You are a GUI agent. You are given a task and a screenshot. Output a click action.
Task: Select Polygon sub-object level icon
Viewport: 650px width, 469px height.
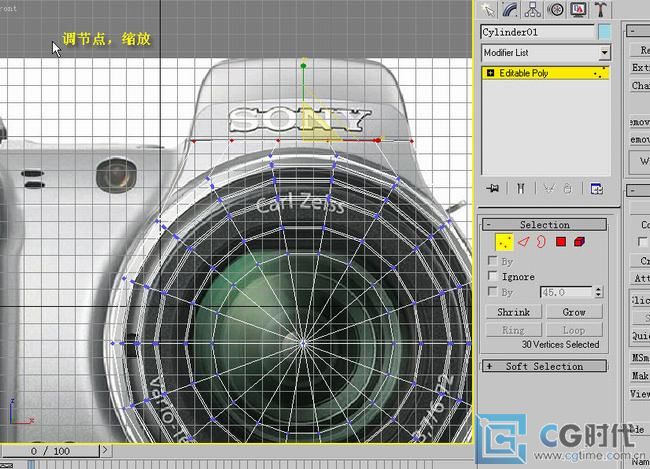coord(561,241)
